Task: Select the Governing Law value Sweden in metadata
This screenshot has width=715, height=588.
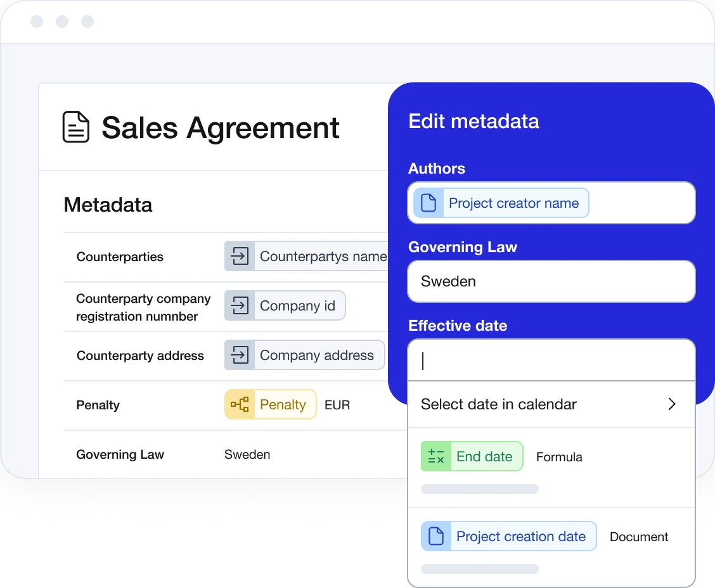Action: [247, 454]
